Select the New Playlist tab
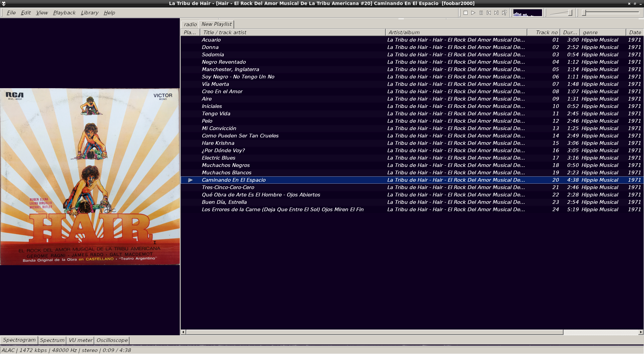This screenshot has height=354, width=644. (216, 24)
